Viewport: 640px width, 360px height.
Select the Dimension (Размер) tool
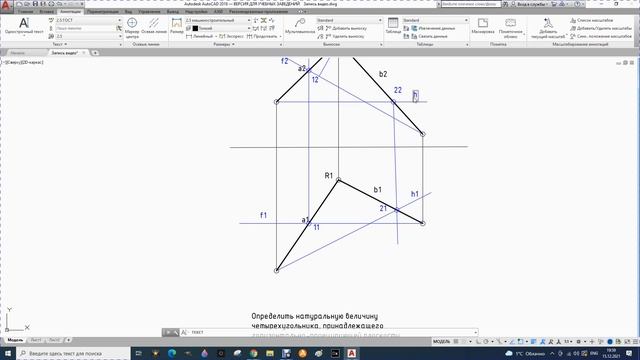coord(177,26)
